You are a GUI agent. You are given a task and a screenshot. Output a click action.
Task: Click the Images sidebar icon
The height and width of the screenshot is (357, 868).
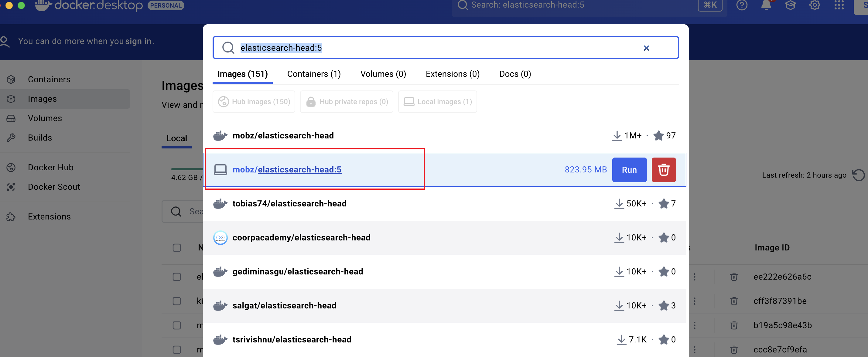point(11,99)
